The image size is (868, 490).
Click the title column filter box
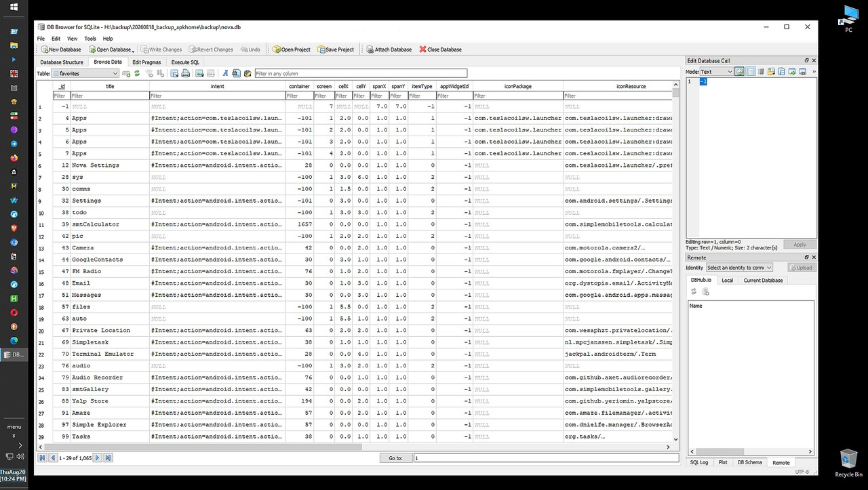[110, 96]
